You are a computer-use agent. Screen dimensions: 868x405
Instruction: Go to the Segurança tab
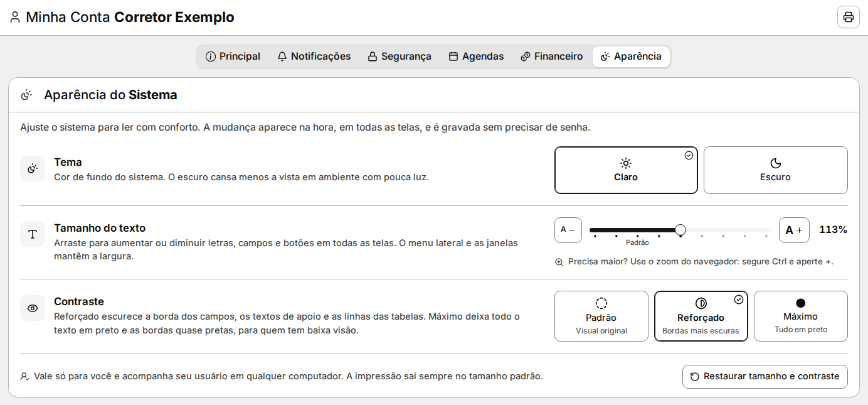[400, 57]
